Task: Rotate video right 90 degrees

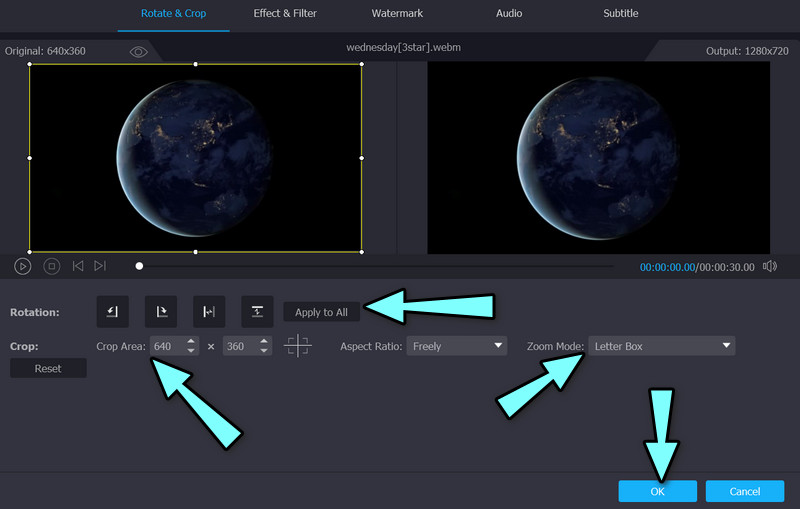Action: (x=160, y=312)
